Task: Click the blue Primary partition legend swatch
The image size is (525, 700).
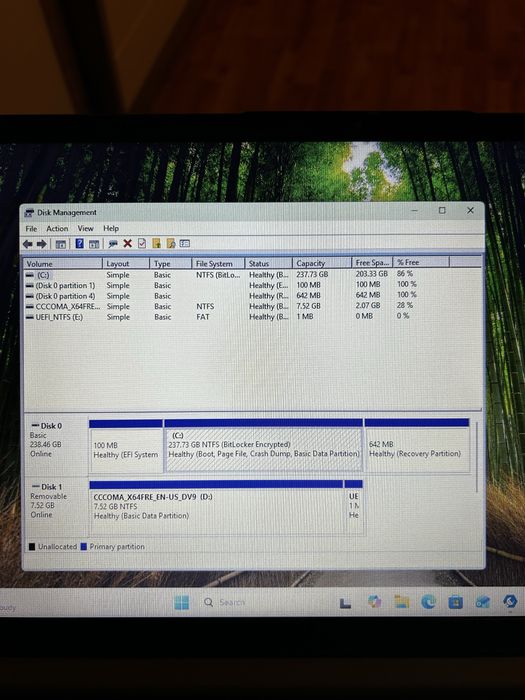Action: tap(83, 546)
